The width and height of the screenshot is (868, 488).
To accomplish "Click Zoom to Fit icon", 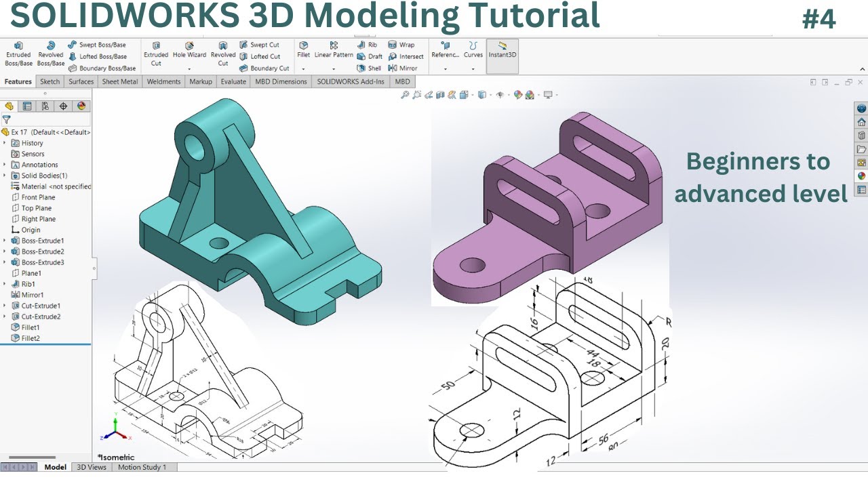I will click(x=405, y=95).
